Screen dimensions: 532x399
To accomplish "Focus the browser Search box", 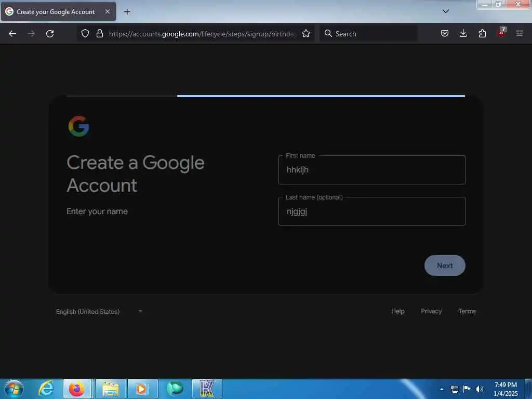I will coord(368,34).
